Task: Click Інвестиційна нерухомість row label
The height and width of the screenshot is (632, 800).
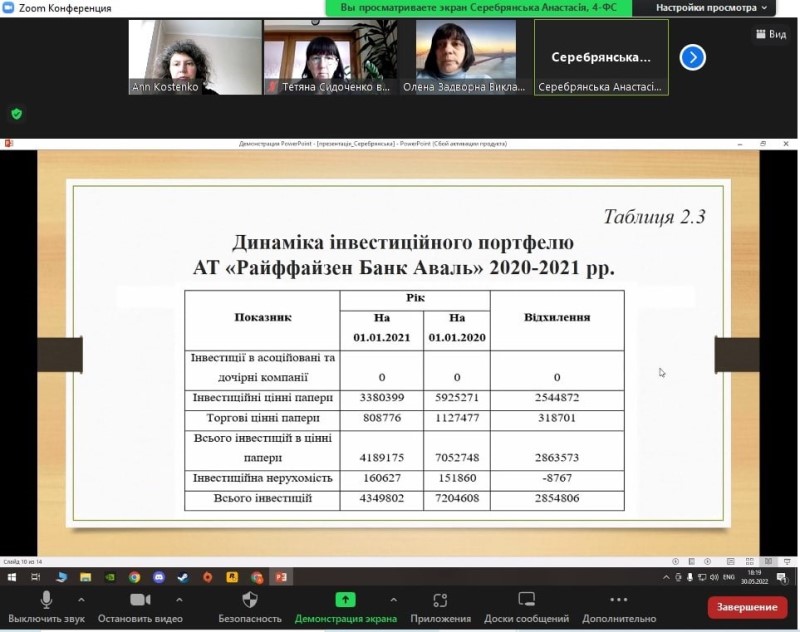Action: point(263,478)
